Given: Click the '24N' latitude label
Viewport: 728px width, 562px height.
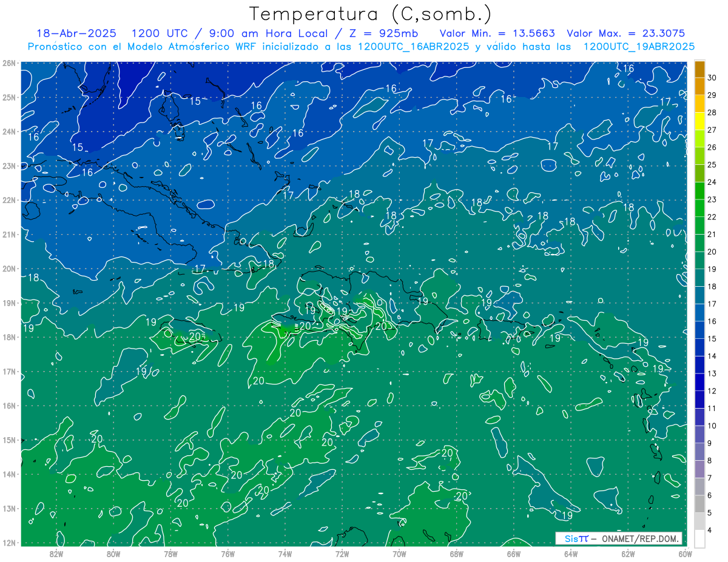Looking at the screenshot, I should click(8, 132).
